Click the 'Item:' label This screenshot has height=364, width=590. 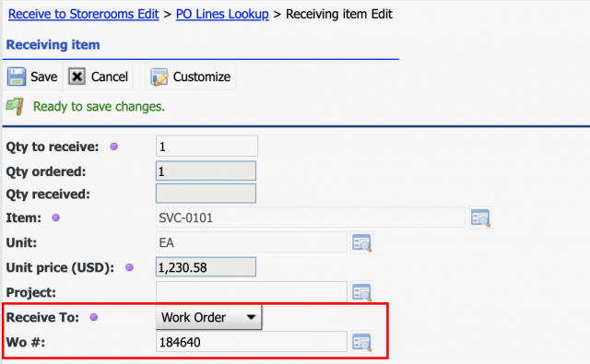(x=24, y=217)
